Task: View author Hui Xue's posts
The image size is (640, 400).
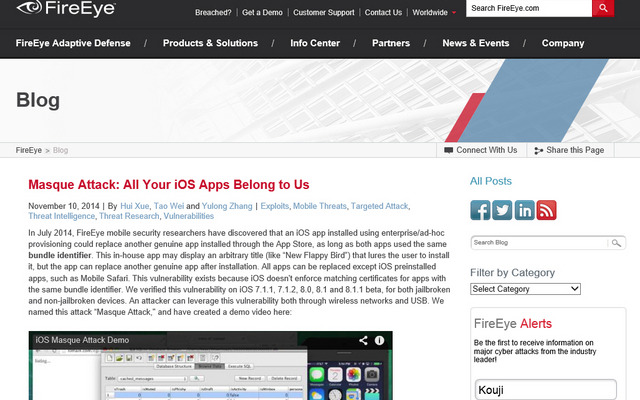Action: (135, 206)
